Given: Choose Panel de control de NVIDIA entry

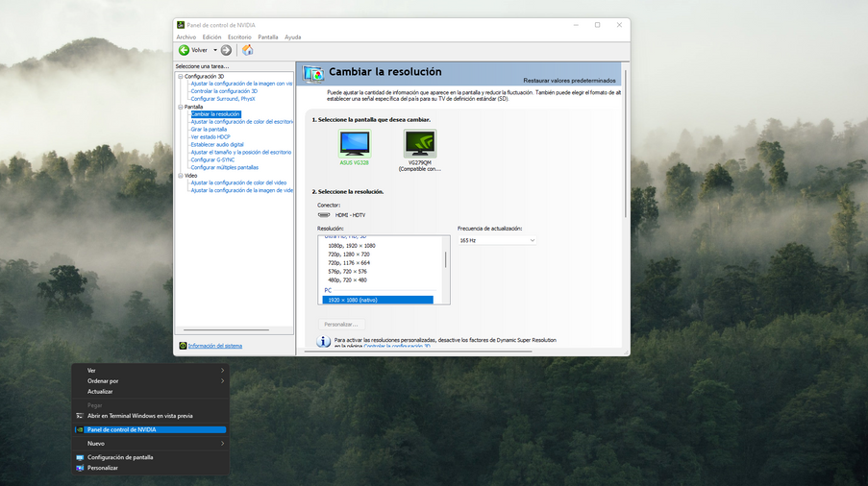Looking at the screenshot, I should [151, 429].
